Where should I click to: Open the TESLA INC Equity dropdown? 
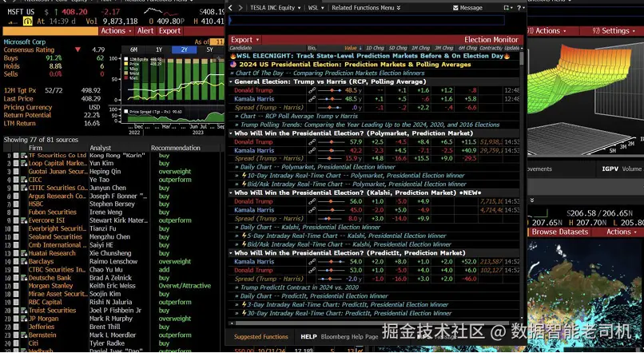(x=275, y=8)
